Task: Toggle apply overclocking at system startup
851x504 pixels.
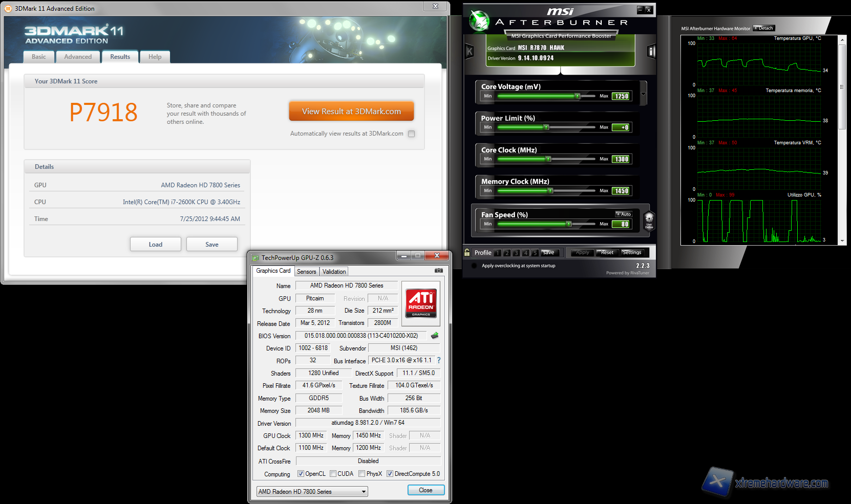Action: tap(474, 266)
